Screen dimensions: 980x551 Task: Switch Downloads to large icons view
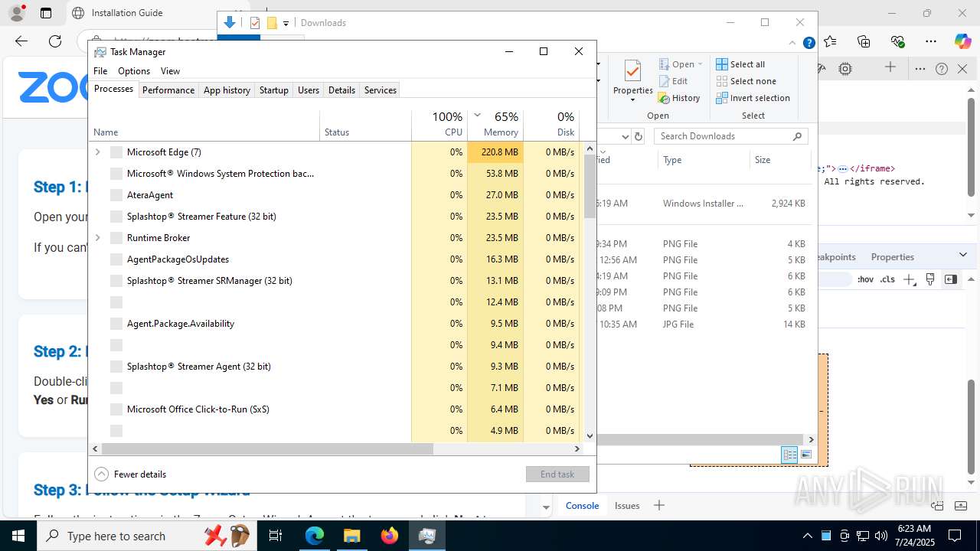click(805, 455)
